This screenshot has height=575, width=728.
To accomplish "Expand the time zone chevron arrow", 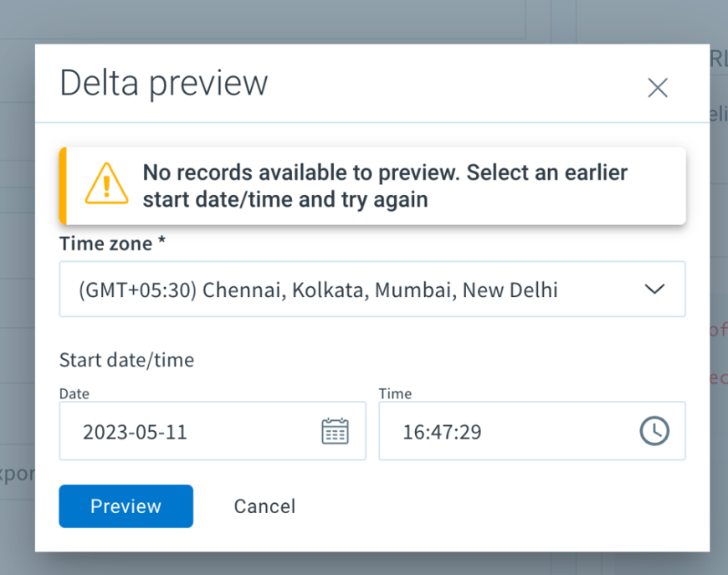I will [654, 290].
